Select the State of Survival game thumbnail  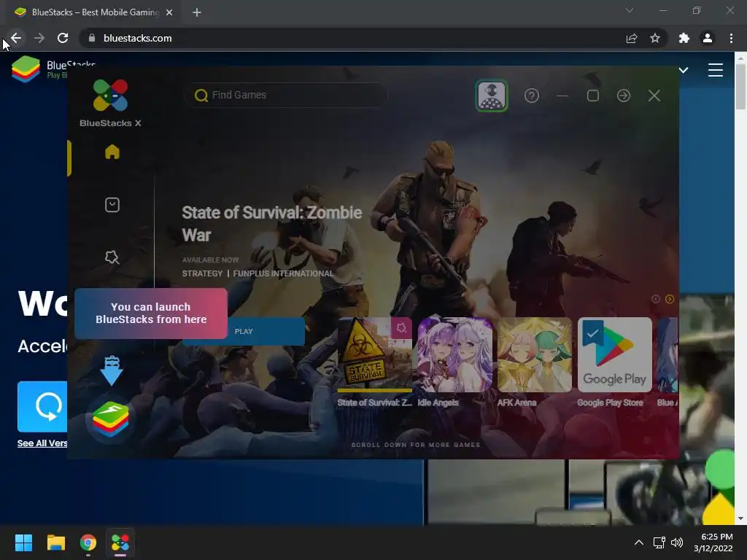pos(375,354)
